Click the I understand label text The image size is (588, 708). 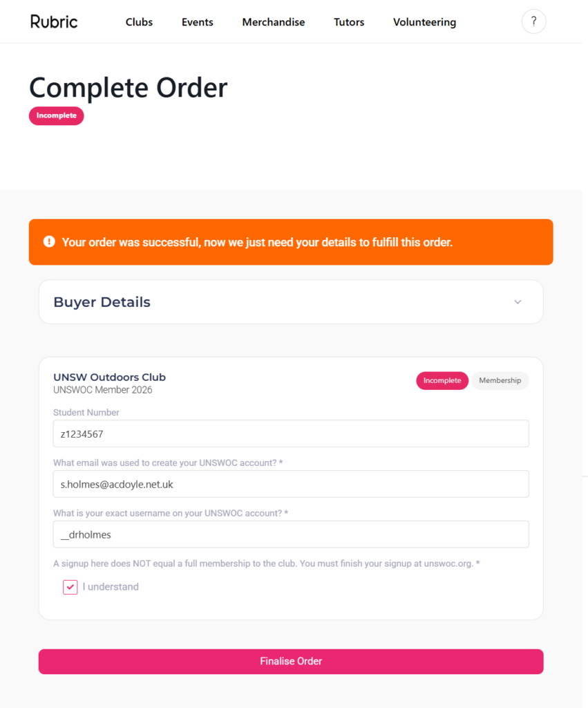(111, 587)
